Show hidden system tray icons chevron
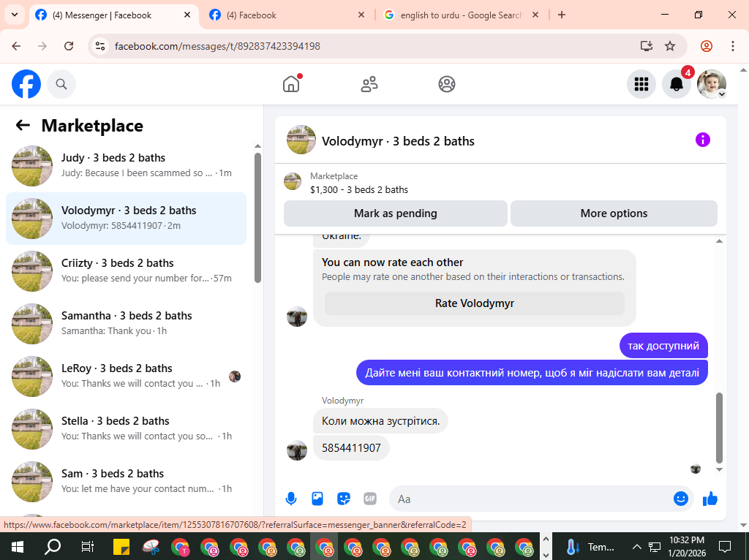 click(637, 547)
